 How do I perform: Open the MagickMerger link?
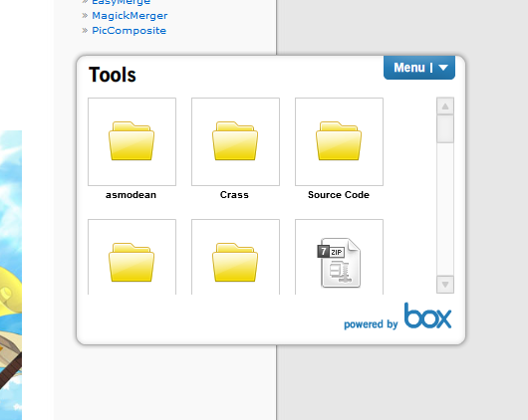click(130, 16)
